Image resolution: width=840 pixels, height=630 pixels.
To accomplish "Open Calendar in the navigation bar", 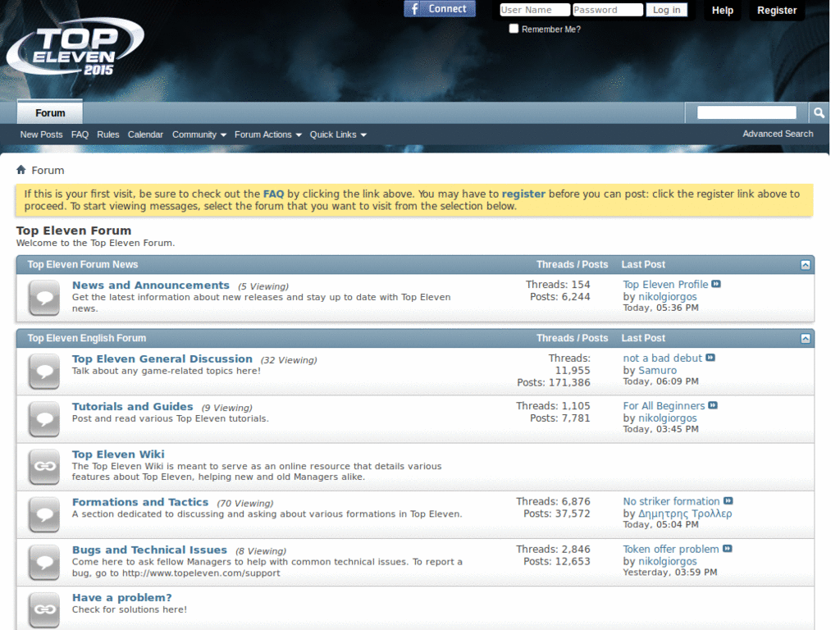I will [145, 135].
